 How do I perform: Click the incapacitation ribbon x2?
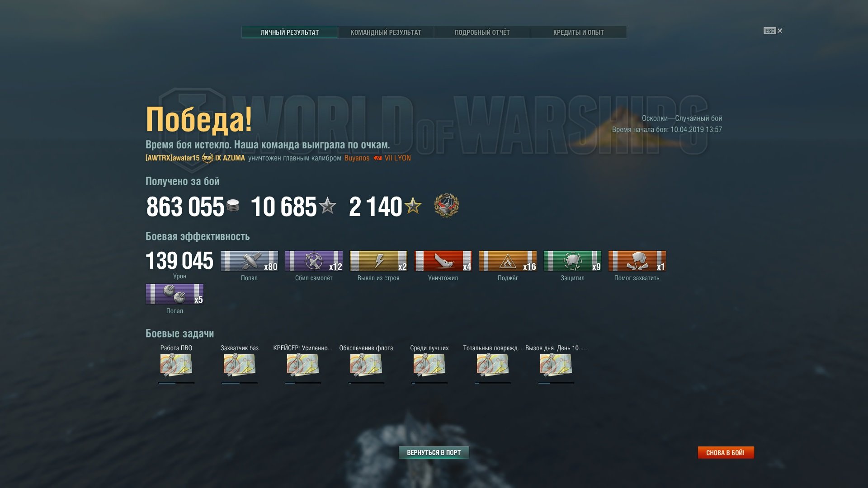(378, 261)
